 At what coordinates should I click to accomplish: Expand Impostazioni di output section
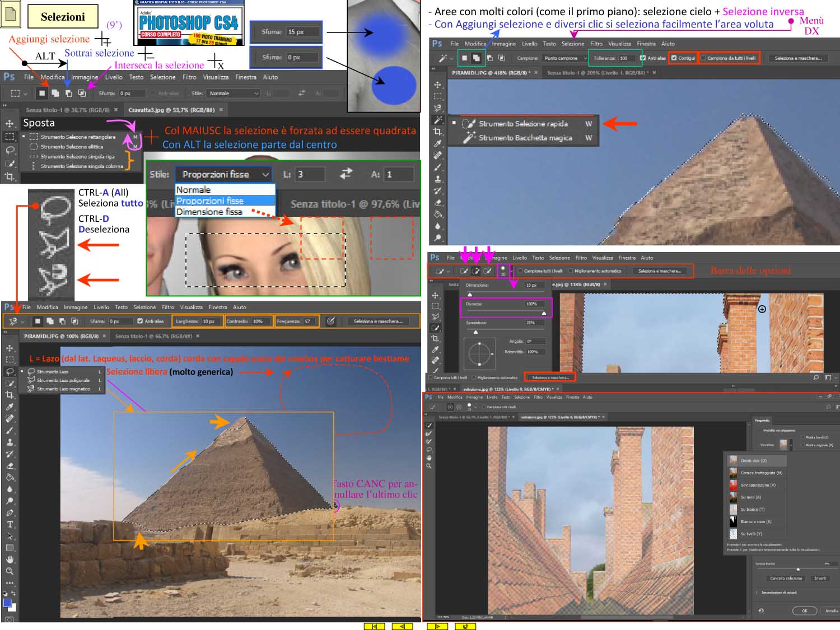point(757,592)
